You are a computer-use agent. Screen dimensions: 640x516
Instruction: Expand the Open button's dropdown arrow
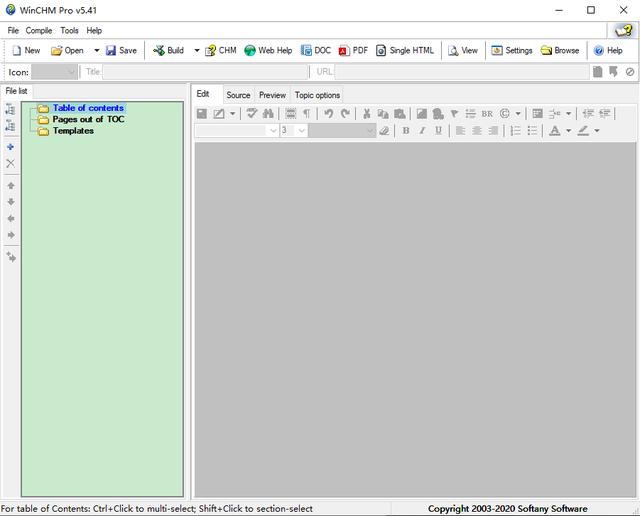[x=97, y=51]
